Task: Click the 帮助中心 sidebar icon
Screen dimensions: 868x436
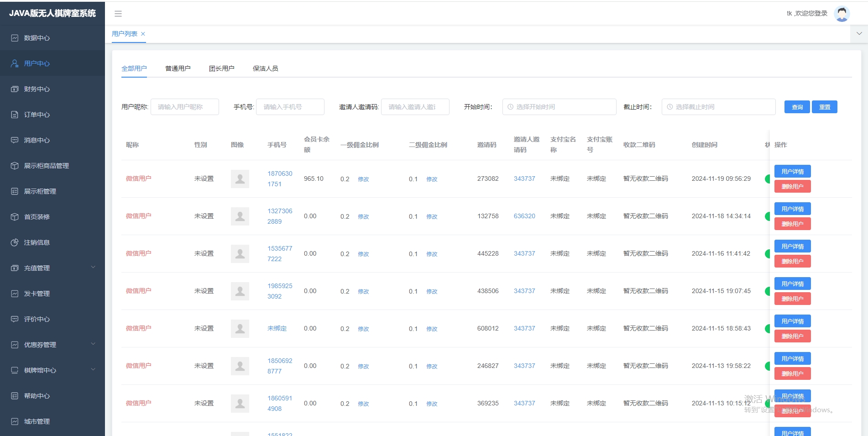Action: click(x=15, y=396)
